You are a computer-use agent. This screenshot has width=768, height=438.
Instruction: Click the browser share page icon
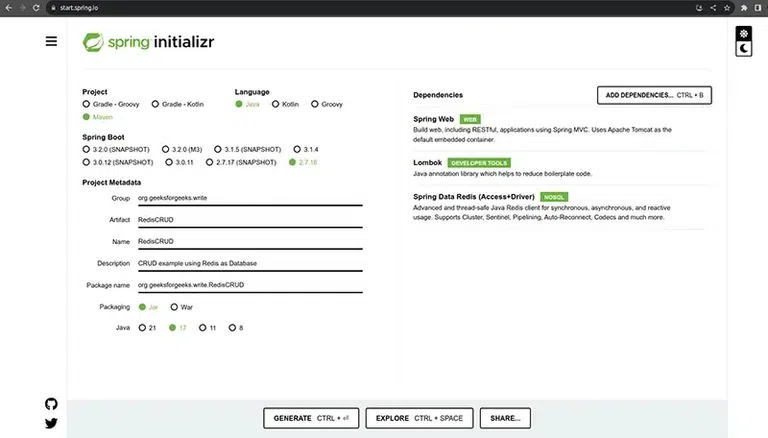tap(713, 8)
